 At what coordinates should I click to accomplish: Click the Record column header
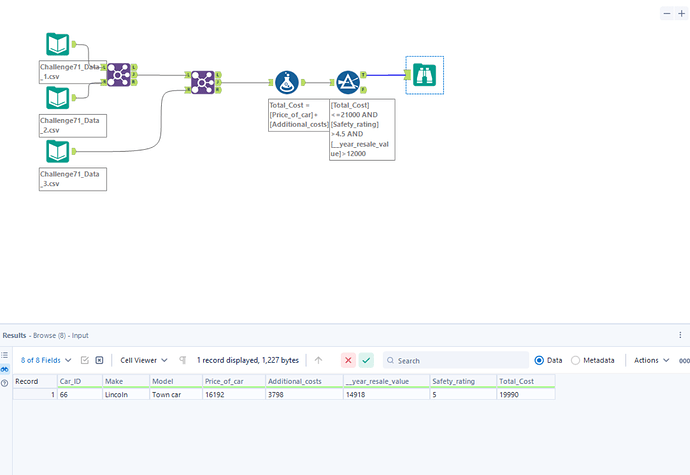[x=35, y=381]
